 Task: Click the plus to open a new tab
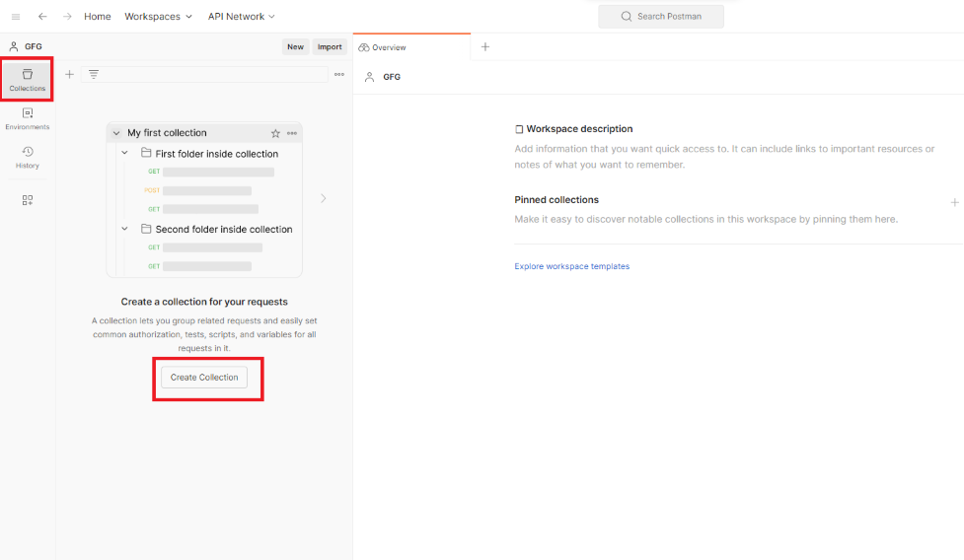tap(485, 46)
